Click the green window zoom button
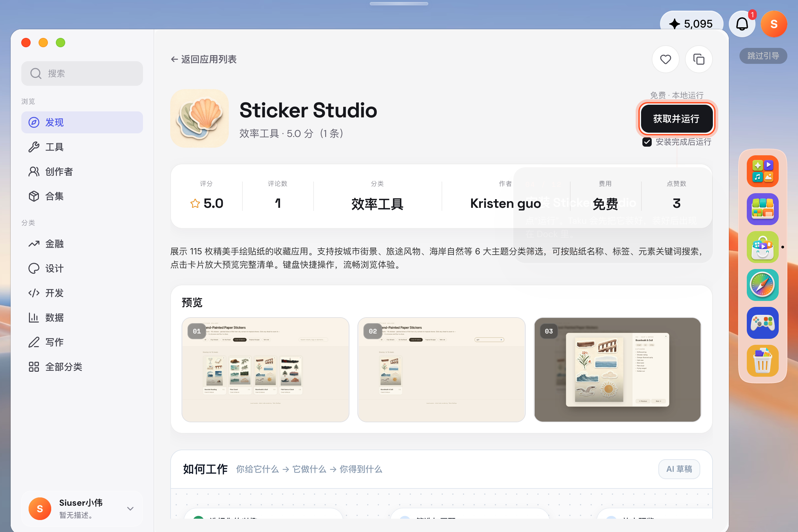The width and height of the screenshot is (798, 532). click(61, 43)
